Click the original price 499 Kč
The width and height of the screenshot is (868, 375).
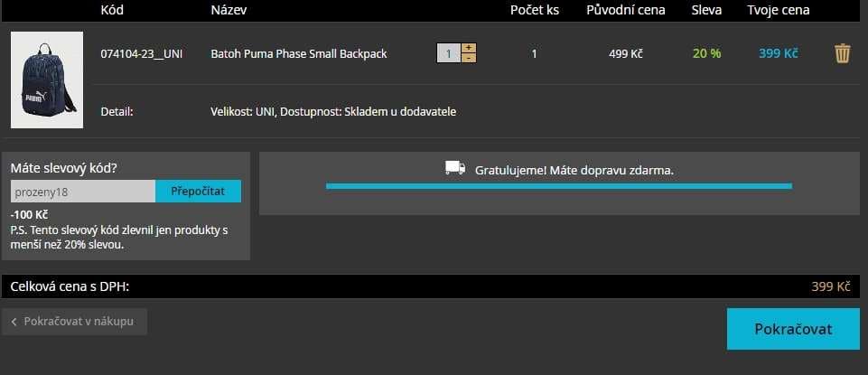(x=626, y=53)
